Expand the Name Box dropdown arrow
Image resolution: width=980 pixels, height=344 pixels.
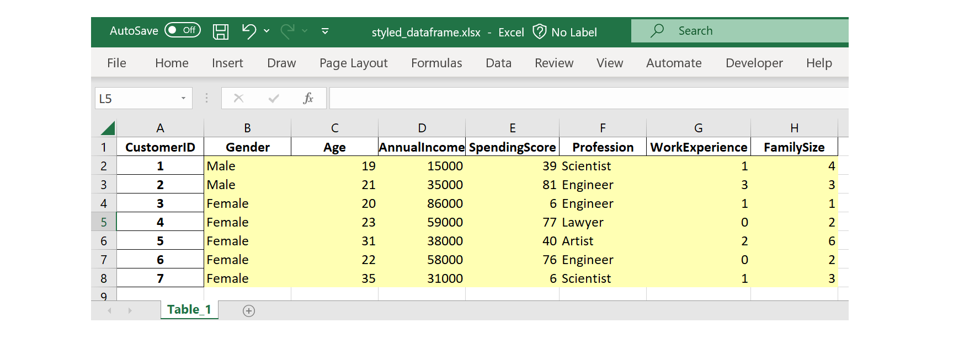coord(183,98)
